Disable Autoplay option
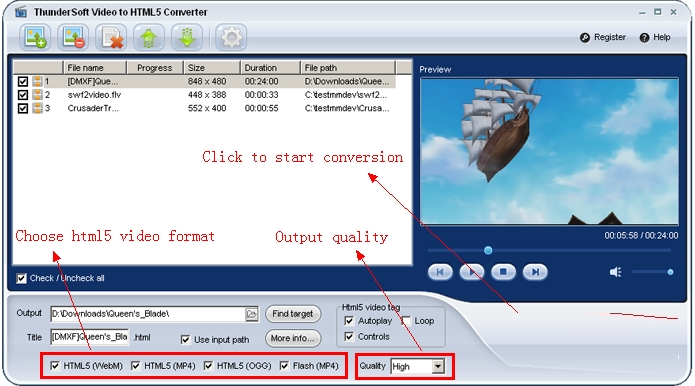 [x=349, y=320]
